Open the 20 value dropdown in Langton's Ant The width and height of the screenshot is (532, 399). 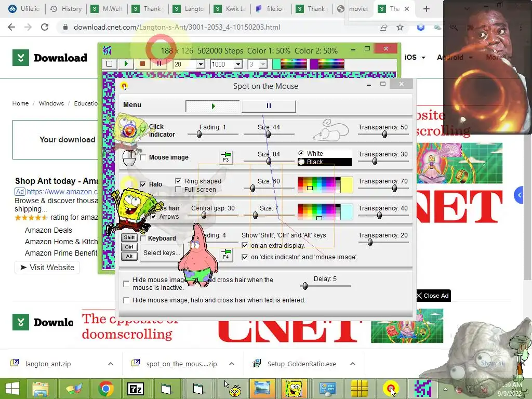coord(201,64)
